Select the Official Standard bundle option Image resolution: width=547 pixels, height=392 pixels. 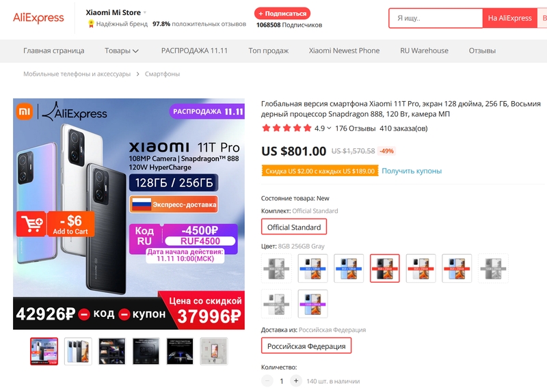coord(294,227)
